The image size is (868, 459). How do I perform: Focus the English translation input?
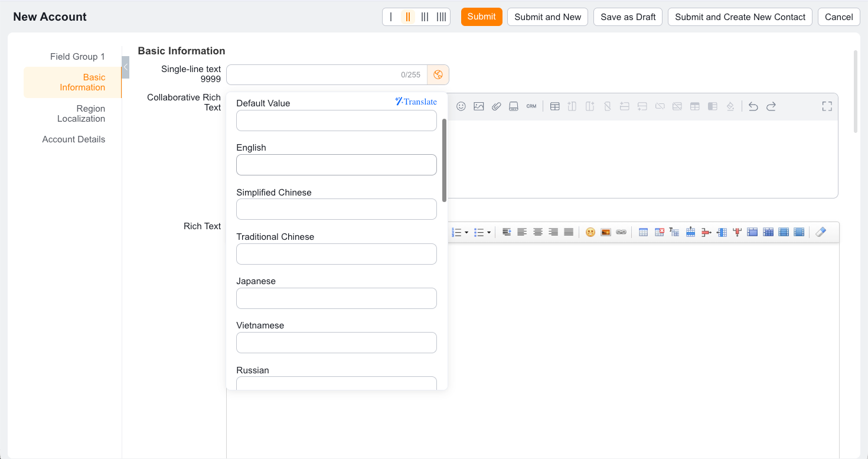tap(337, 165)
